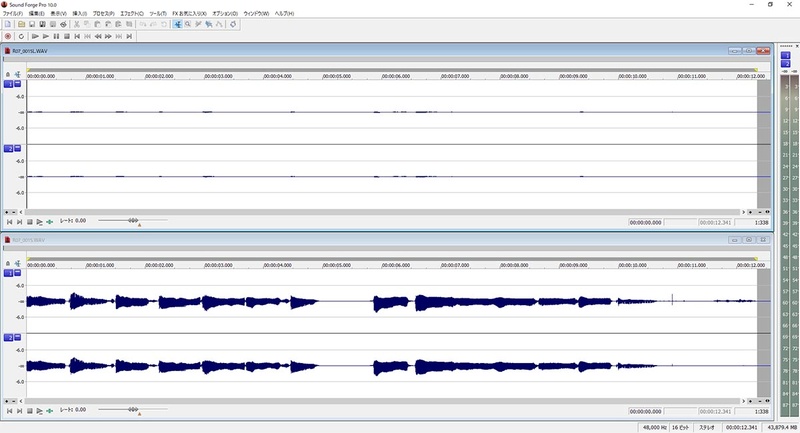The height and width of the screenshot is (433, 800).
Task: Toggle Loop Playback in the transport bar
Action: tap(21, 36)
